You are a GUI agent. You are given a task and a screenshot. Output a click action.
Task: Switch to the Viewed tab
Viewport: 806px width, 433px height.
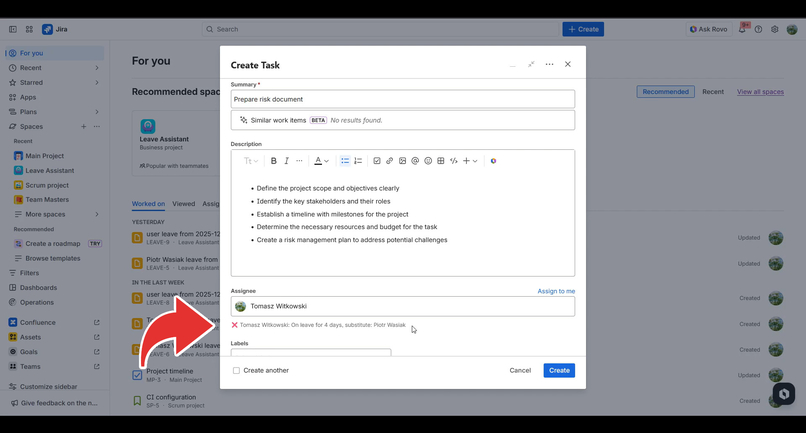point(184,204)
